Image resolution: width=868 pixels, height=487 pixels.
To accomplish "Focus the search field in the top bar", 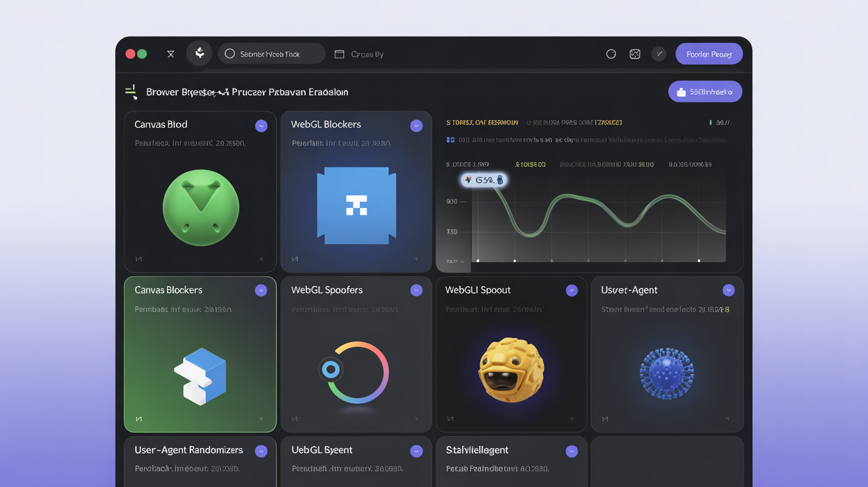I will coord(271,54).
